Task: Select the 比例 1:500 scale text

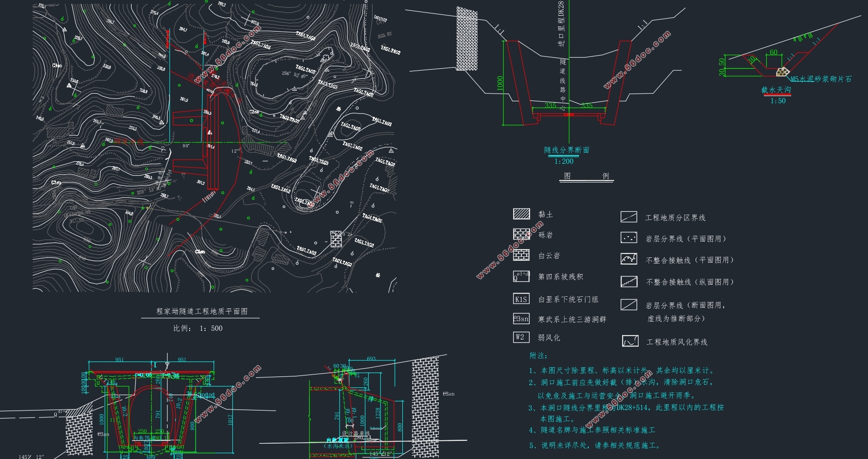Action: click(x=198, y=328)
